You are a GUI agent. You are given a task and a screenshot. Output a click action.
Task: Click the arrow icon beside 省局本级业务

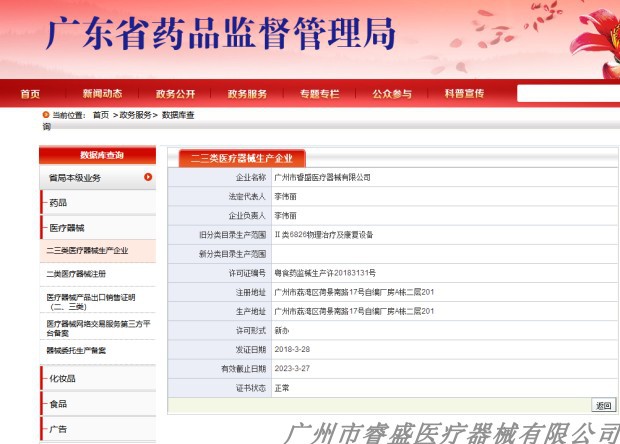148,177
